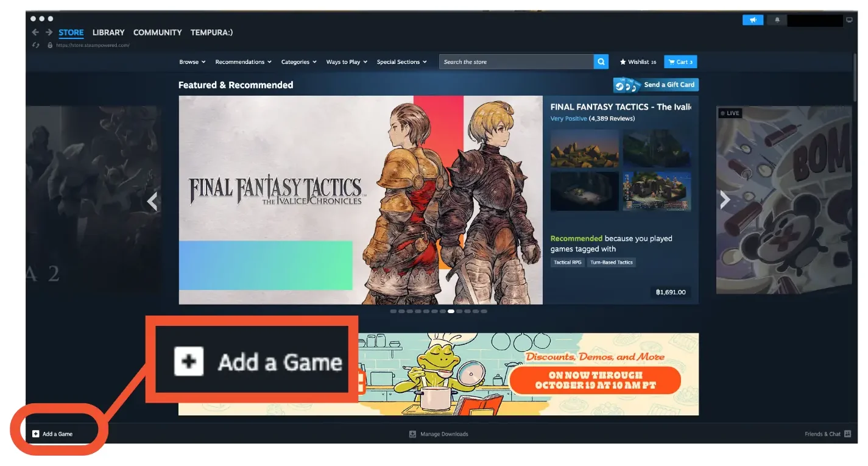Click the page's vertical scrollbar
868x466 pixels.
click(x=855, y=77)
